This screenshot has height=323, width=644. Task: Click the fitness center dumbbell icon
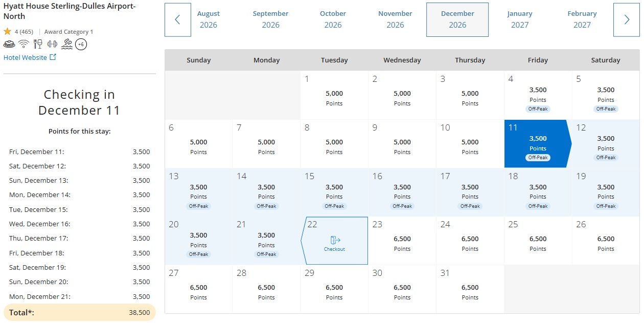[52, 44]
